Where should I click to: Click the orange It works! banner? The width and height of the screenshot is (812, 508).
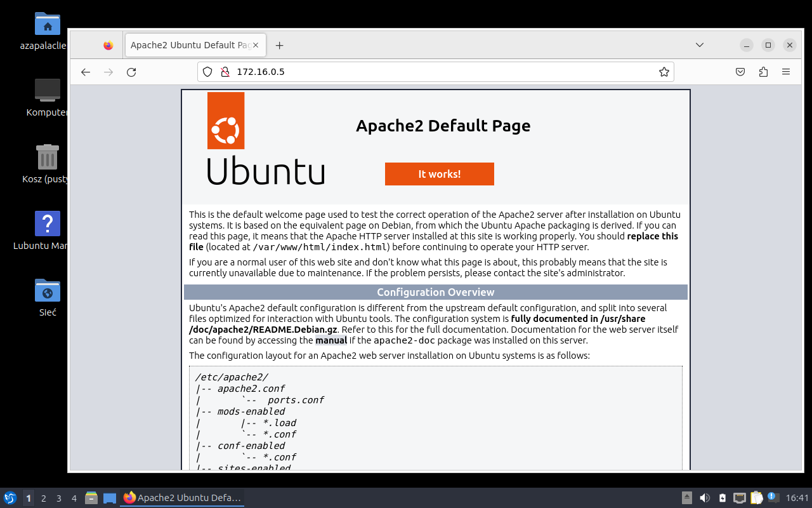pos(439,174)
